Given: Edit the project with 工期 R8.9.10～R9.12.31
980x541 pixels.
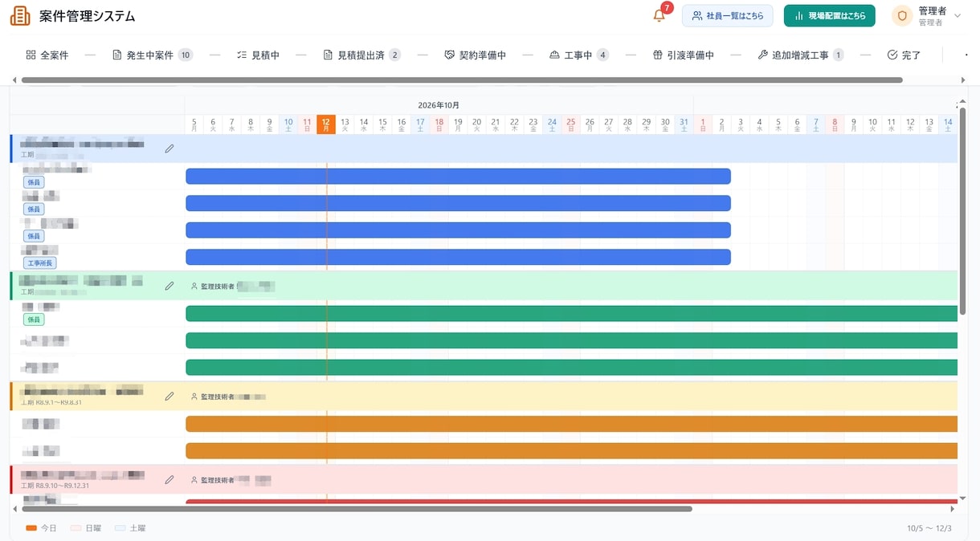Looking at the screenshot, I should click(169, 480).
